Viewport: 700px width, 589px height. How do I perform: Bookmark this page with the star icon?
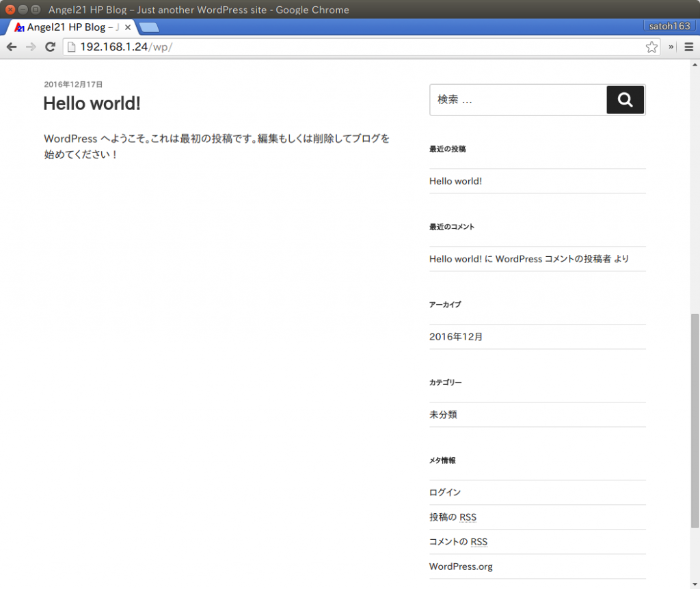click(651, 47)
